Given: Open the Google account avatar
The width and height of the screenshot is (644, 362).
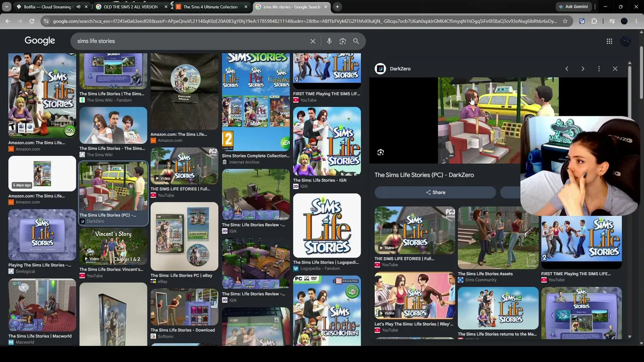Looking at the screenshot, I should pos(625,41).
